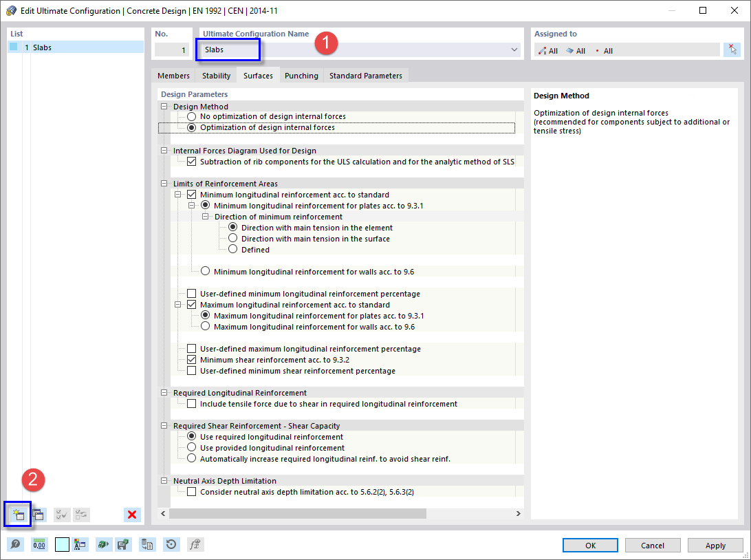The height and width of the screenshot is (560, 751).
Task: Enable Subtraction of rib components checkbox
Action: [x=191, y=161]
